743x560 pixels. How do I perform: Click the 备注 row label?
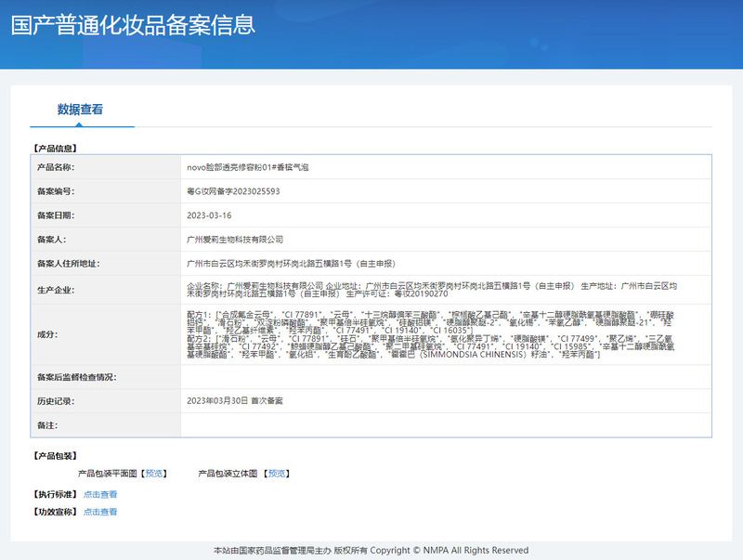click(47, 425)
